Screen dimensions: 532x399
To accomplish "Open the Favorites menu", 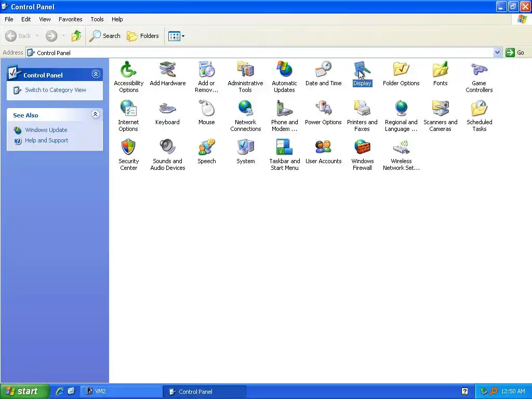I will click(x=70, y=19).
